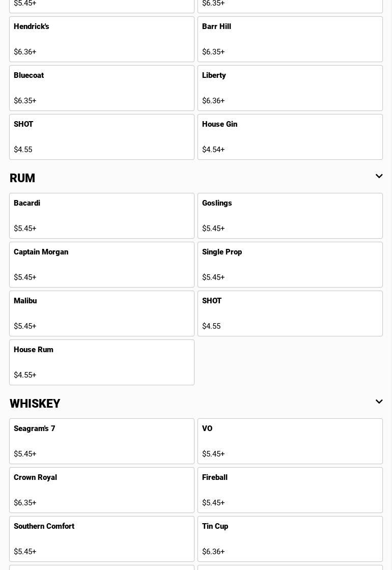Screen dimensions: 392x570
Task: Choose Crown Royal menu item
Action: (x=102, y=490)
